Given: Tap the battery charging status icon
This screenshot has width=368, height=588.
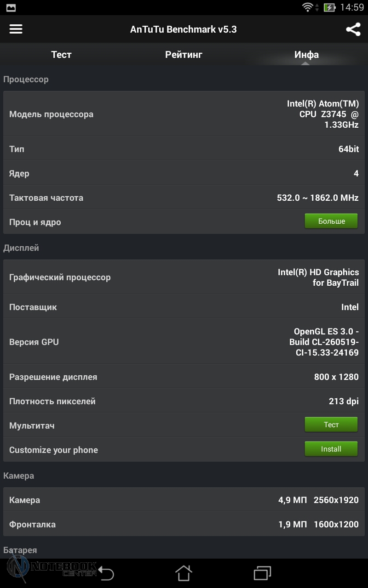Looking at the screenshot, I should [x=329, y=7].
